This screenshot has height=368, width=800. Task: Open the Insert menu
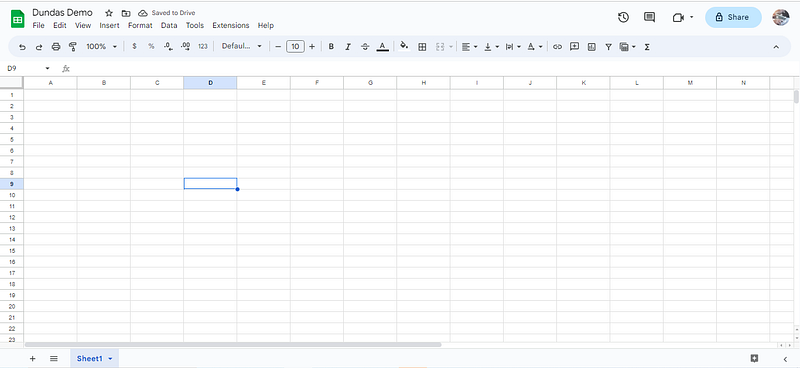coord(109,25)
